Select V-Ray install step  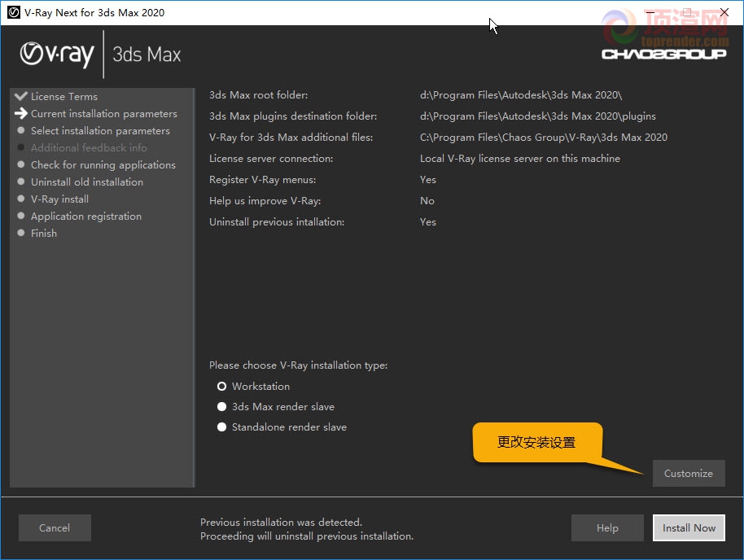click(x=59, y=199)
